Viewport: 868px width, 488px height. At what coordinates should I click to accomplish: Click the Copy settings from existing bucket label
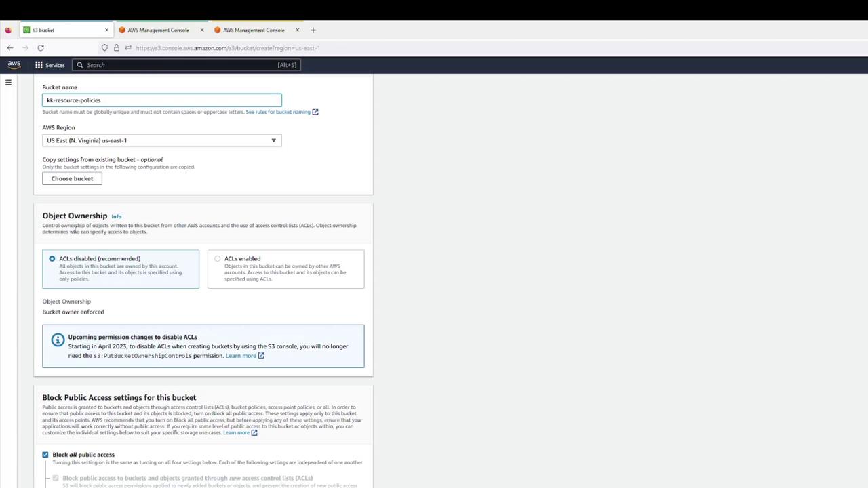102,159
